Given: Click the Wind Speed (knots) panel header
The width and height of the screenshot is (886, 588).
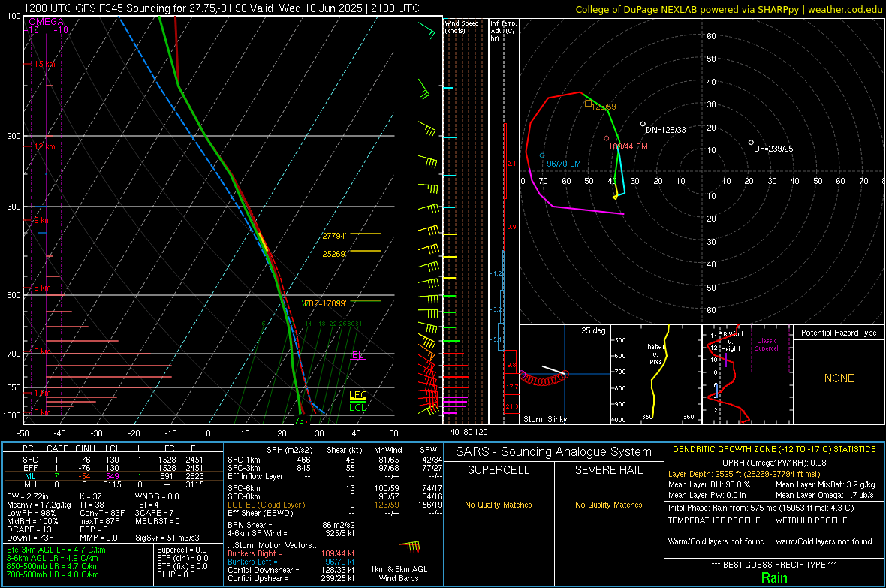Looking at the screenshot, I should coord(462,26).
